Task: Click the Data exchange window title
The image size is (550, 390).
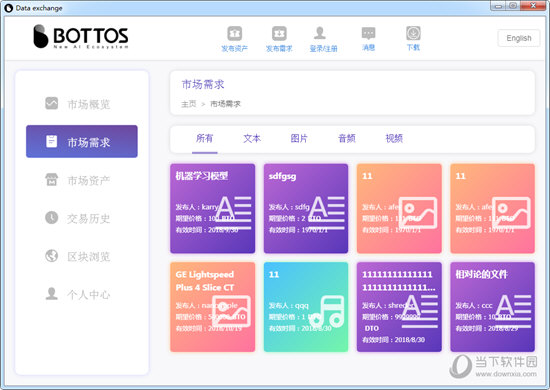Action: [39, 8]
